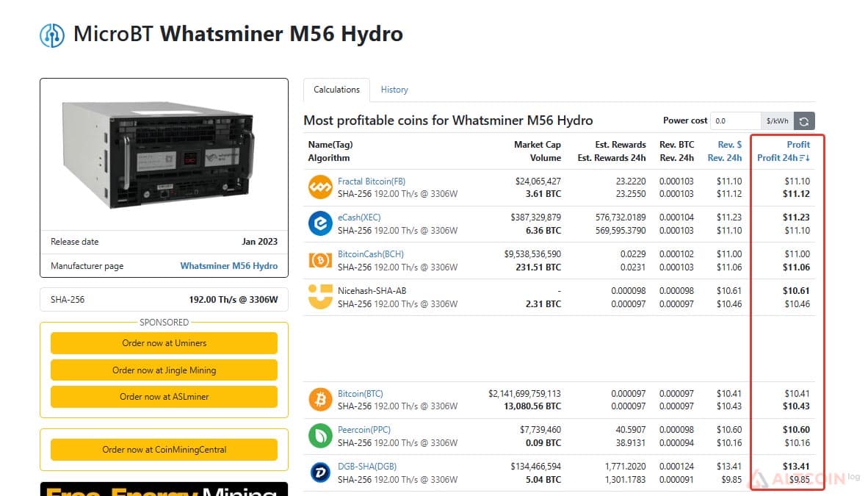868x496 pixels.
Task: Click the 192.00 Th/s @ 3306W hashrate spec
Action: (x=234, y=300)
